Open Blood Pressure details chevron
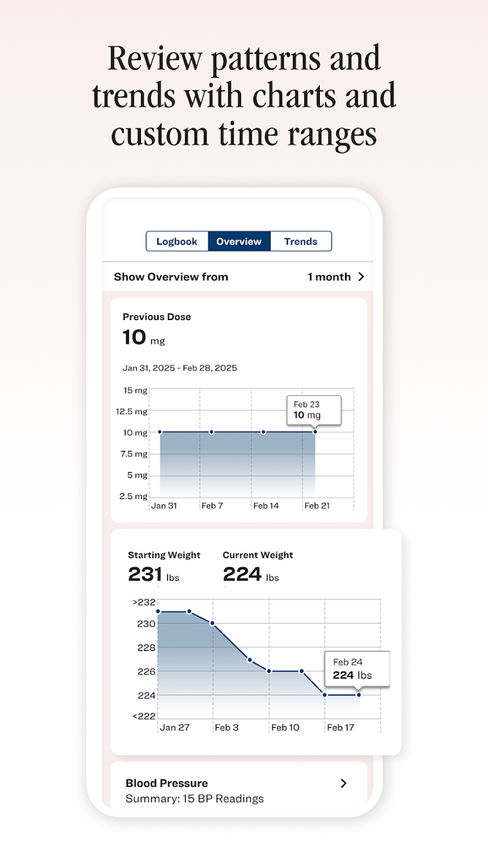Image resolution: width=488 pixels, height=868 pixels. (343, 783)
